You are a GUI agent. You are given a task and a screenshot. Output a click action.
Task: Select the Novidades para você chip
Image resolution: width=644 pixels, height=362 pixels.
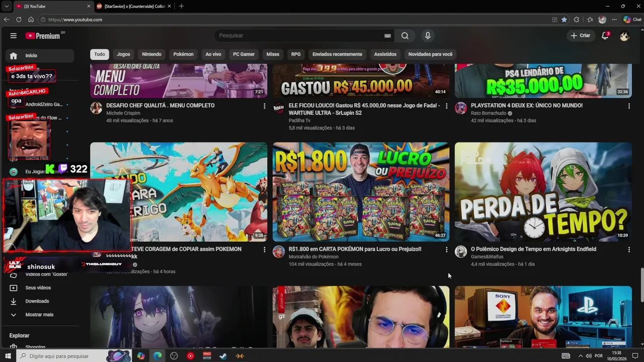[x=430, y=54]
